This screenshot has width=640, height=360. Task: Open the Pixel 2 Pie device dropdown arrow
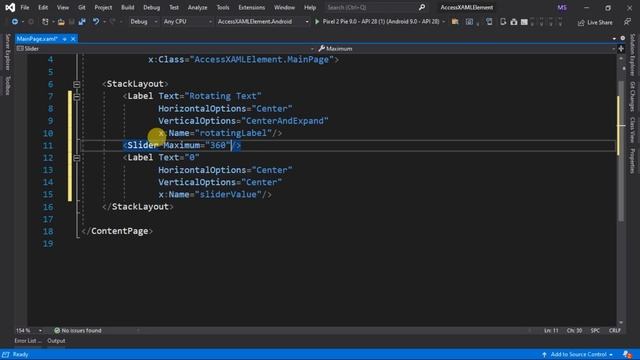click(444, 22)
